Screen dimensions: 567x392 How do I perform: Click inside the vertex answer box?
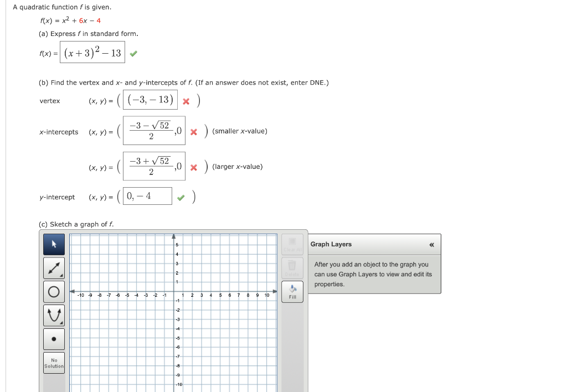pos(150,100)
